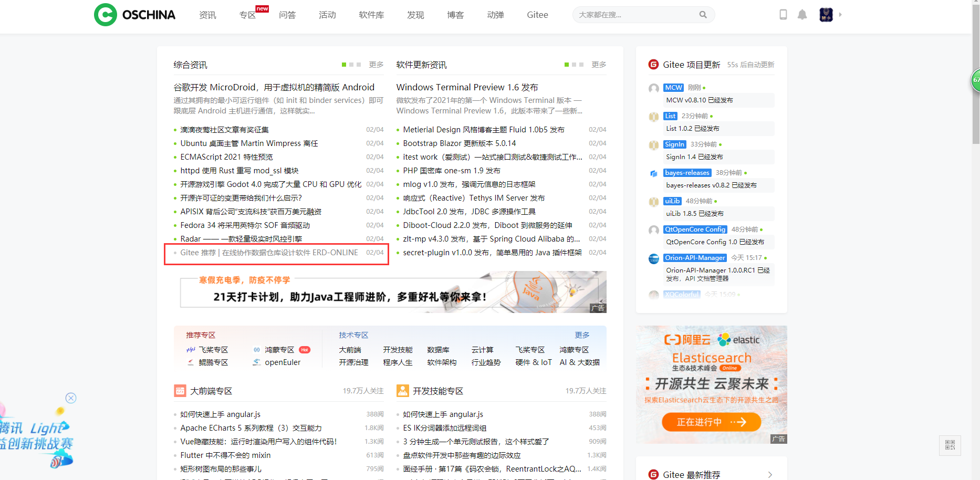Viewport: 980px width, 480px height.
Task: Open the 软件库 menu item
Action: tap(371, 15)
